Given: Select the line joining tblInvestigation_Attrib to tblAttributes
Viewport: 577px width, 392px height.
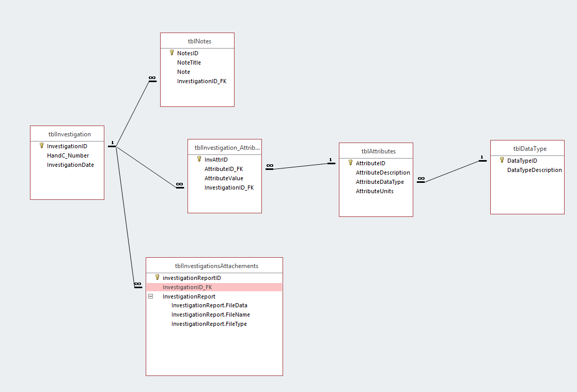Looking at the screenshot, I should (x=300, y=166).
